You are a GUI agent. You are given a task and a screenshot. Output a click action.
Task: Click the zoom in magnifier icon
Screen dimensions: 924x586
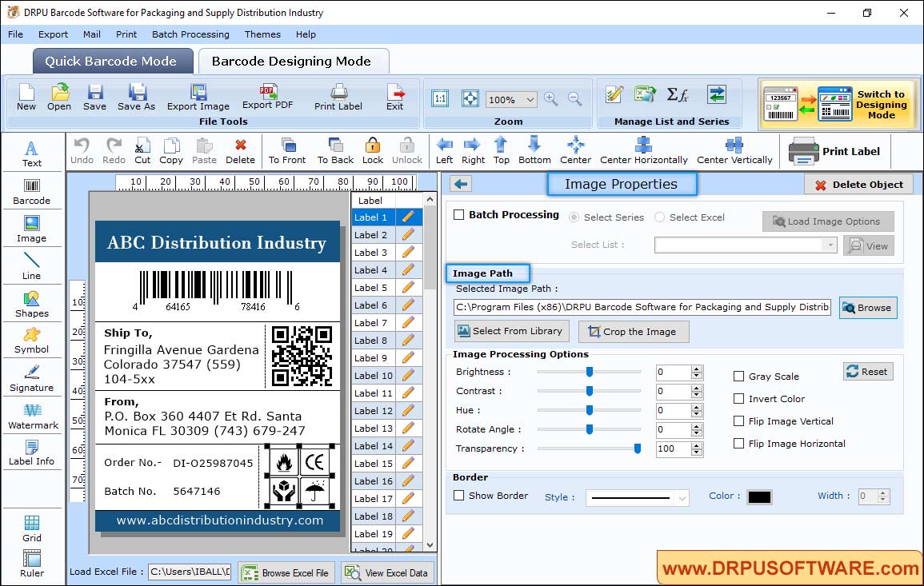(551, 99)
